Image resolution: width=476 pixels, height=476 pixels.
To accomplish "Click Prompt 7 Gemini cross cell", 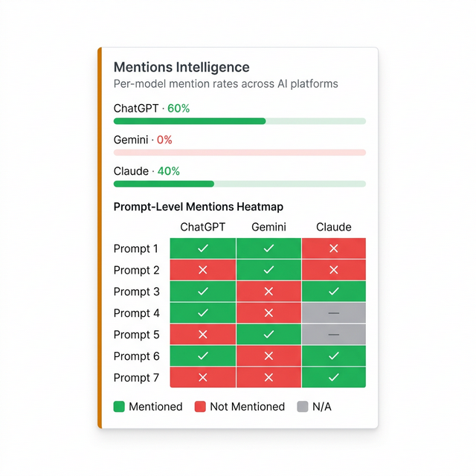I will point(268,378).
